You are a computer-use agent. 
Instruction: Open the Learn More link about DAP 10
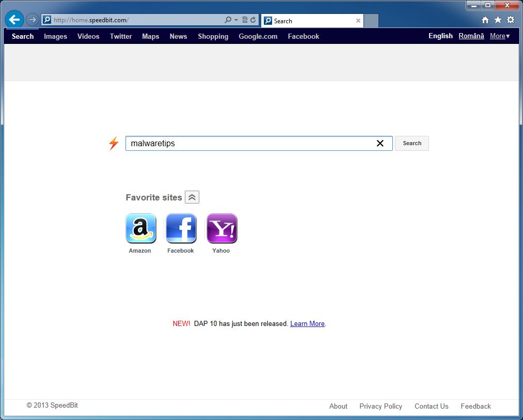307,323
